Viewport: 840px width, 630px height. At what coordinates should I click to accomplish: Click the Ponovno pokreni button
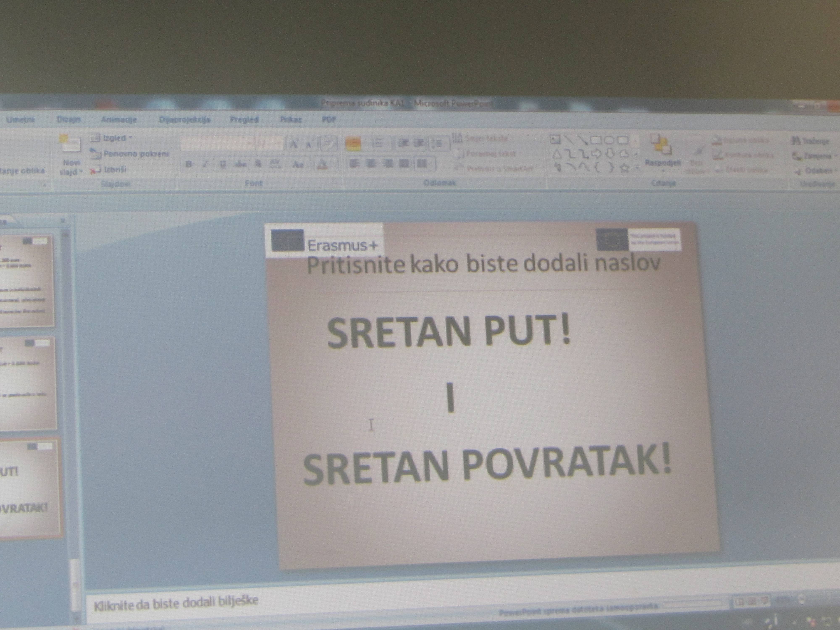130,154
